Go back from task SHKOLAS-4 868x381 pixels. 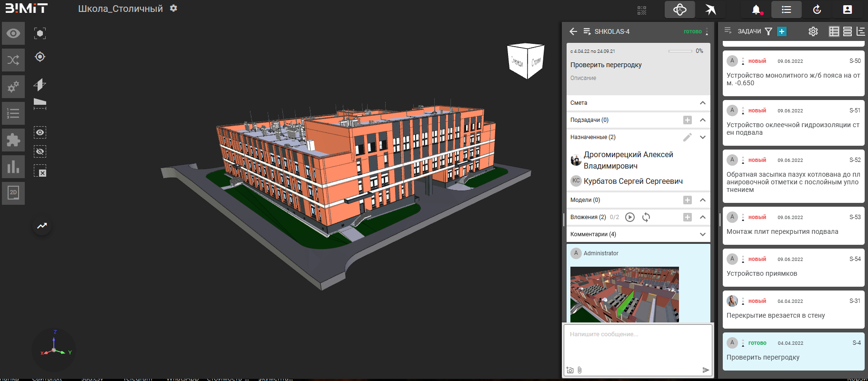573,31
